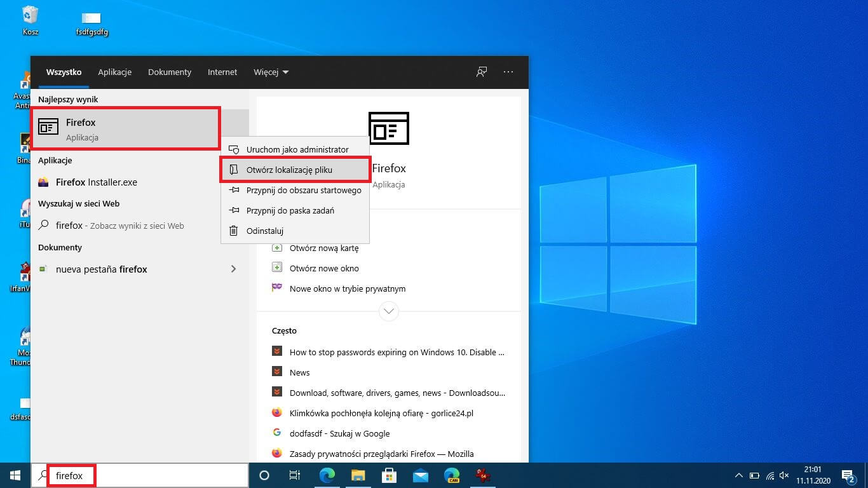Switch to the Wszystko search tab

[x=64, y=72]
